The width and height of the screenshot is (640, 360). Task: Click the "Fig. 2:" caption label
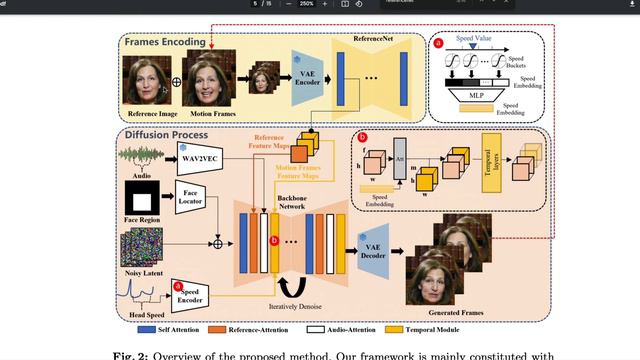(x=130, y=356)
